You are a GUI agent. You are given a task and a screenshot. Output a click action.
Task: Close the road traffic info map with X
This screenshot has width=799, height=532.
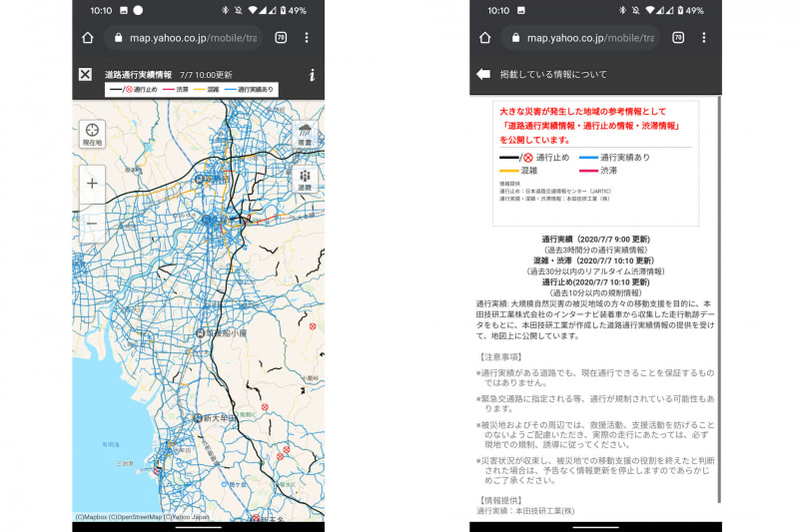(x=85, y=74)
